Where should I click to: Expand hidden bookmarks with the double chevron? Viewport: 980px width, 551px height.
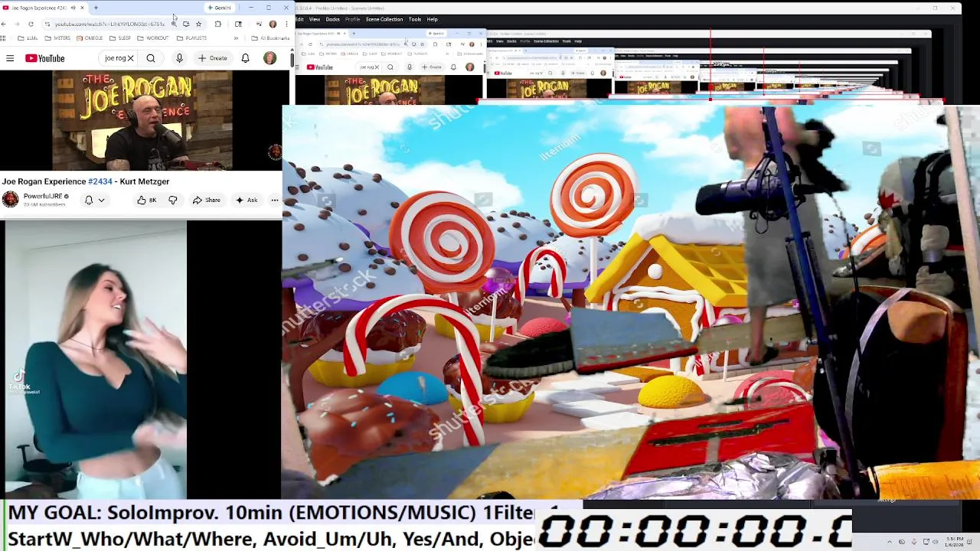236,37
